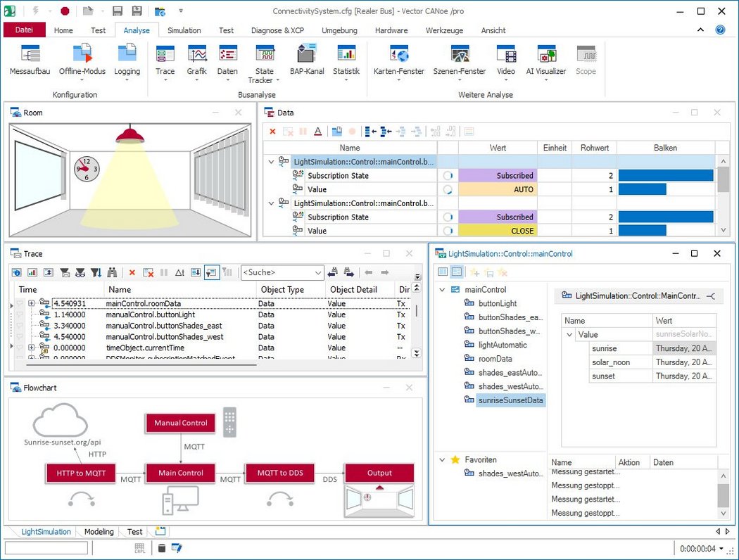Open the Logging ribbon icon
Image resolution: width=739 pixels, height=560 pixels.
(x=127, y=61)
